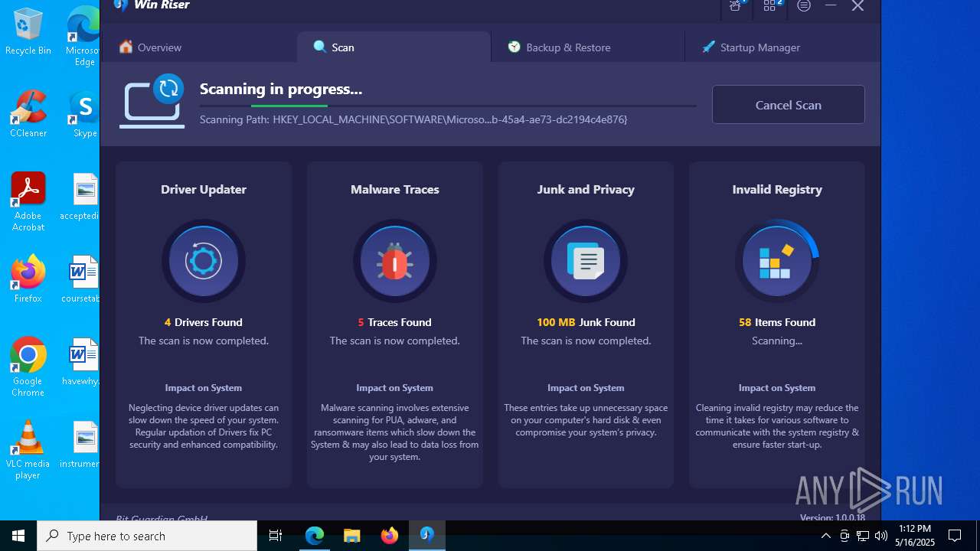
Task: Click the taskbar clock showing 1:12 PM
Action: pyautogui.click(x=916, y=536)
